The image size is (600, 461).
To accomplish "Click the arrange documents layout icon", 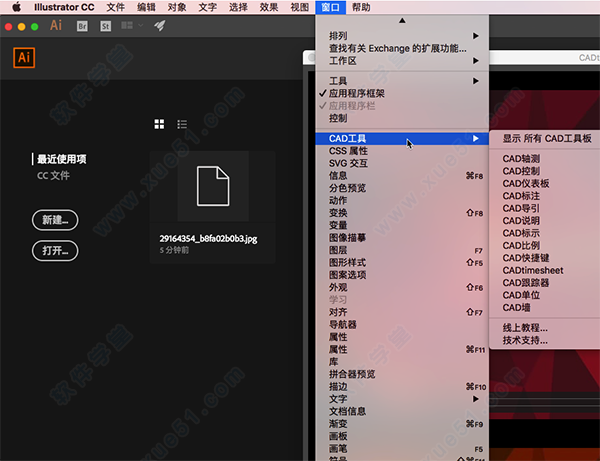I will pyautogui.click(x=129, y=26).
